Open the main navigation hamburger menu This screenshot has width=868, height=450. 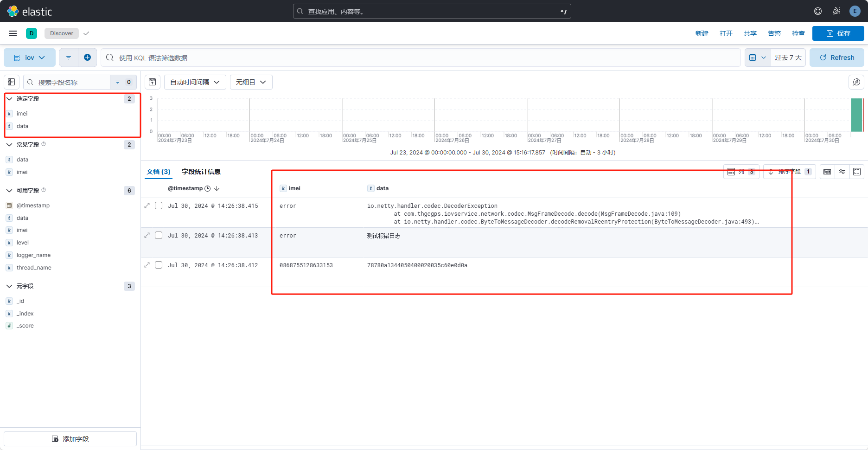[13, 33]
